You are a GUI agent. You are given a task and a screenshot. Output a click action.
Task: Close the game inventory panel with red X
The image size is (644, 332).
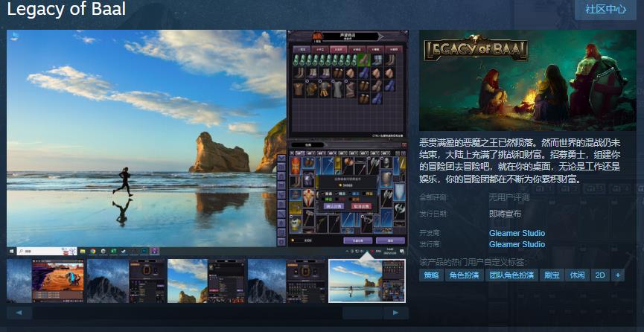[404, 145]
